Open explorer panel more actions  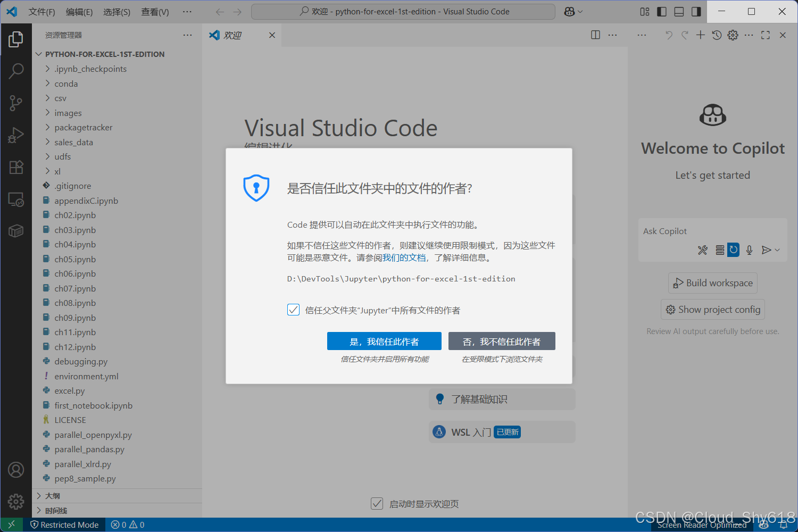pos(187,35)
